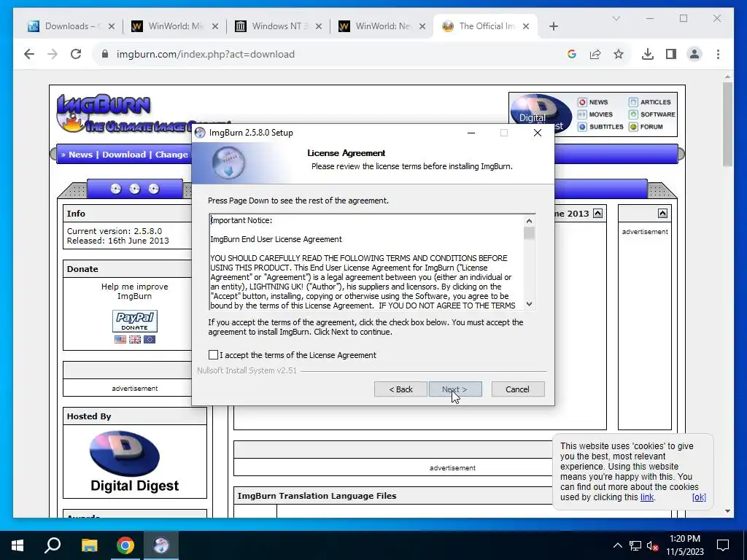The image size is (747, 560).
Task: Click the address bar URL field
Action: 329,54
